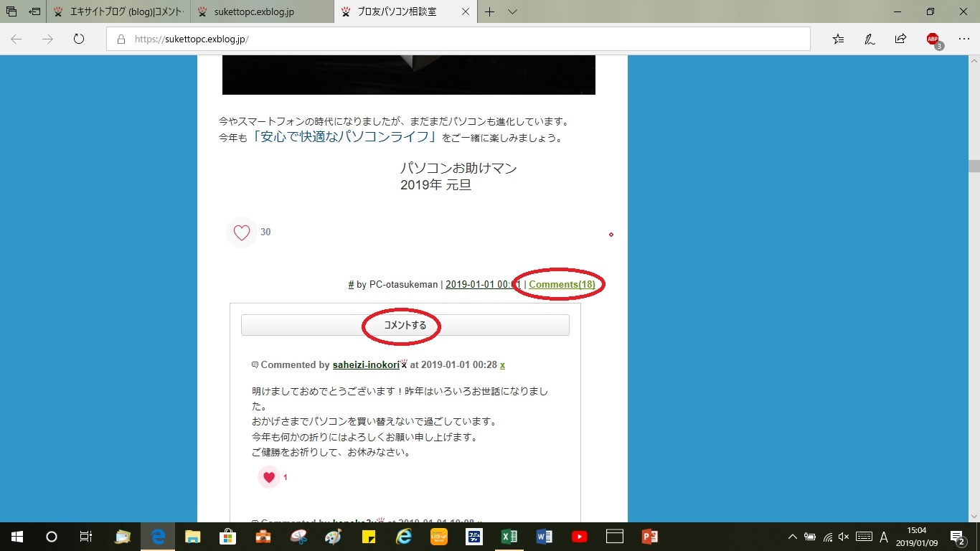The image size is (980, 551).
Task: Click the muted volume tray icon
Action: (x=844, y=537)
